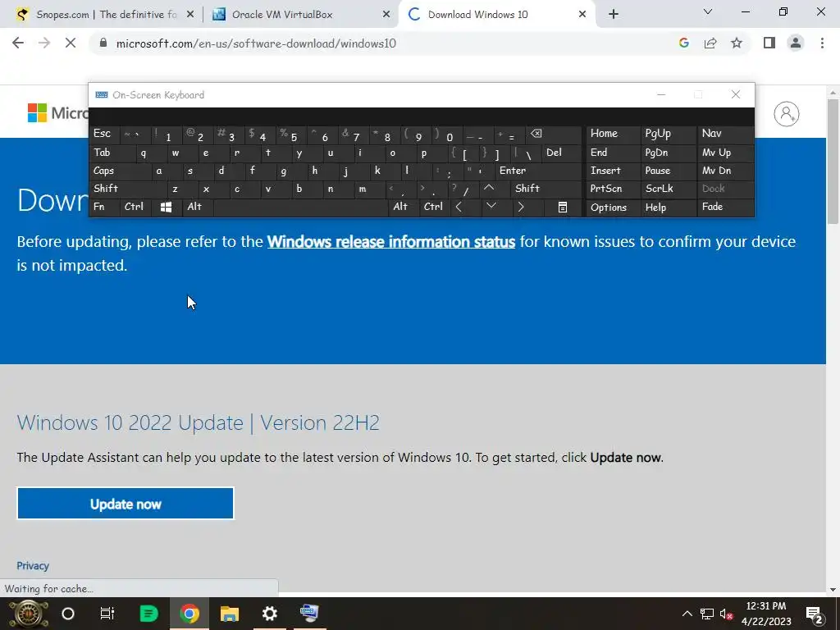
Task: Open the Chrome profile avatar
Action: (796, 43)
